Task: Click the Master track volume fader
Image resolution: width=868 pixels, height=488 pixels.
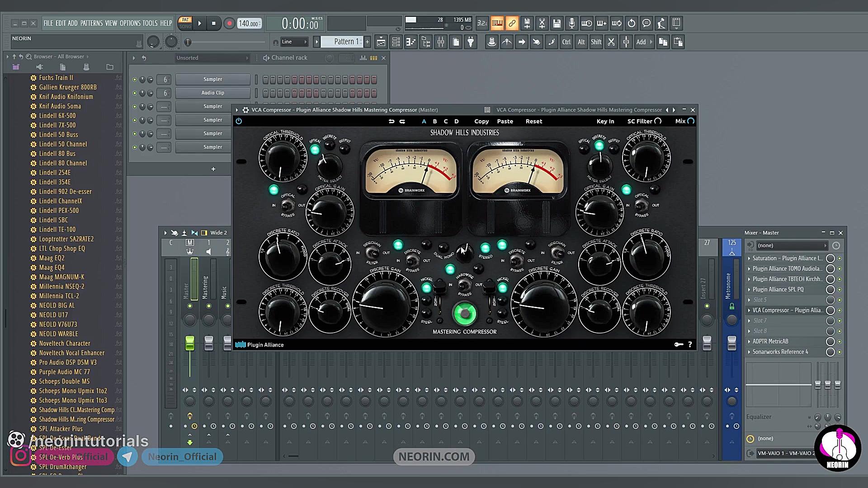Action: click(x=190, y=343)
